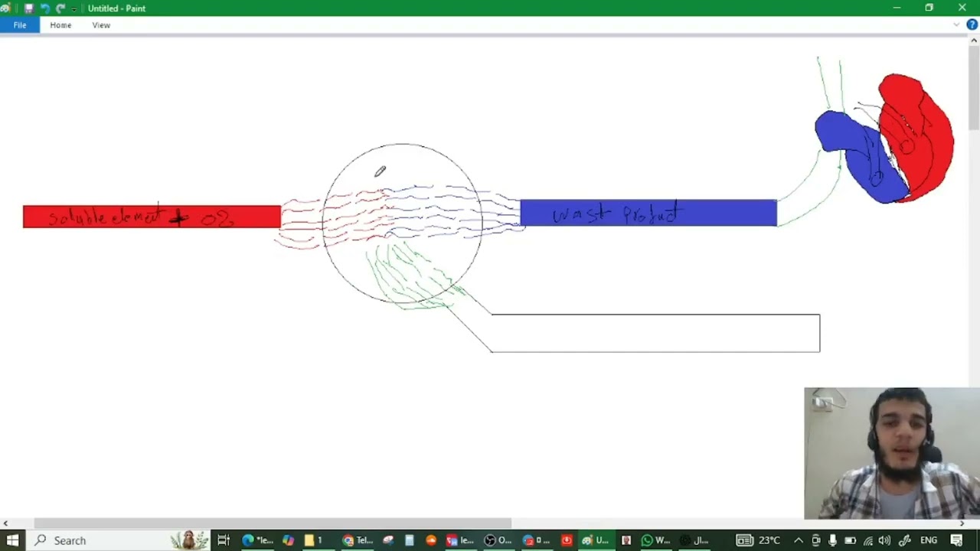The image size is (980, 551).
Task: Open Task View from taskbar
Action: (224, 540)
